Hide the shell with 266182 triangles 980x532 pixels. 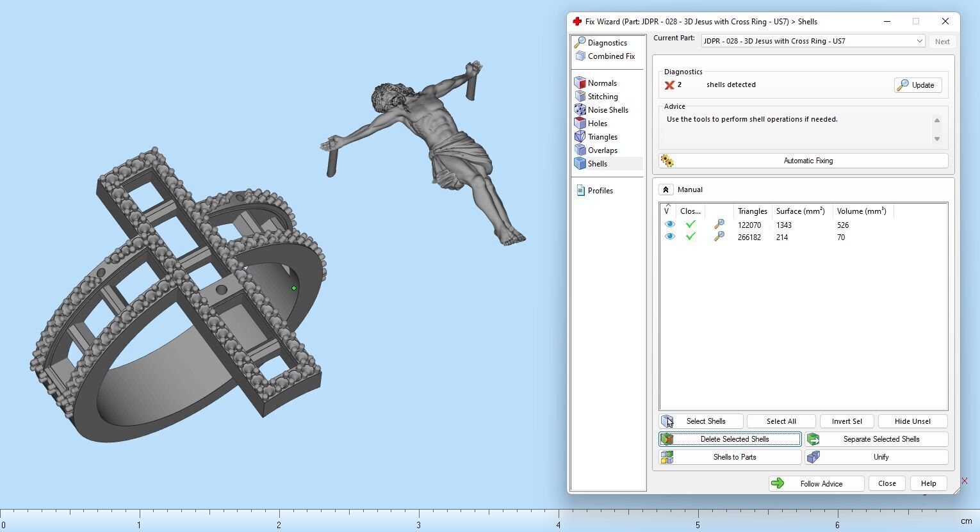(669, 237)
